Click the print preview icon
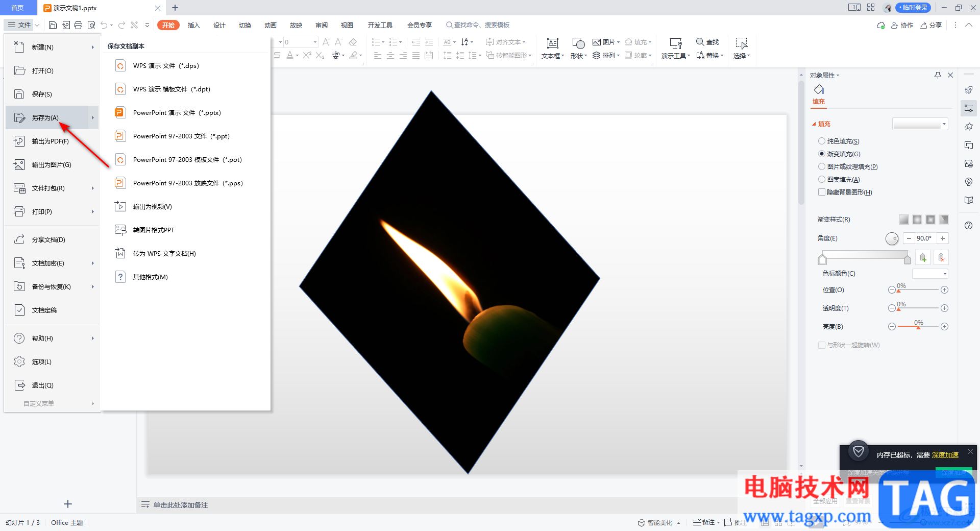This screenshot has width=980, height=531. click(91, 25)
